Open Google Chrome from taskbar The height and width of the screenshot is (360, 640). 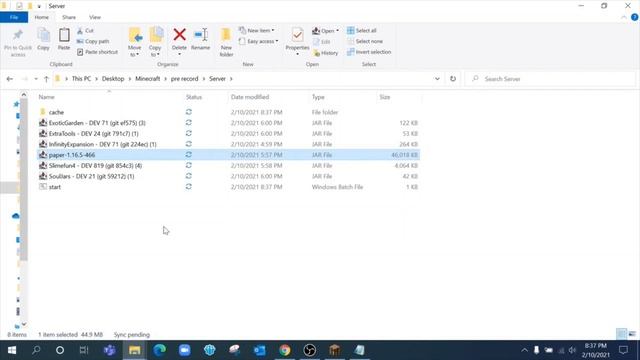coord(285,350)
